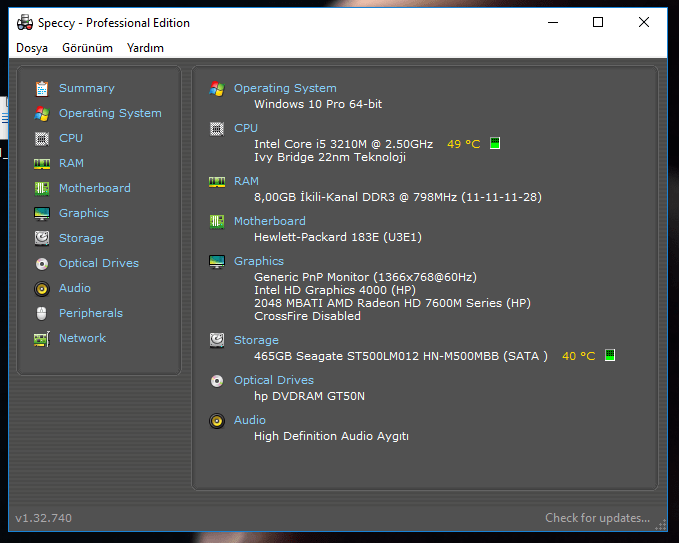This screenshot has width=679, height=543.
Task: Select Network in the sidebar
Action: click(x=83, y=338)
